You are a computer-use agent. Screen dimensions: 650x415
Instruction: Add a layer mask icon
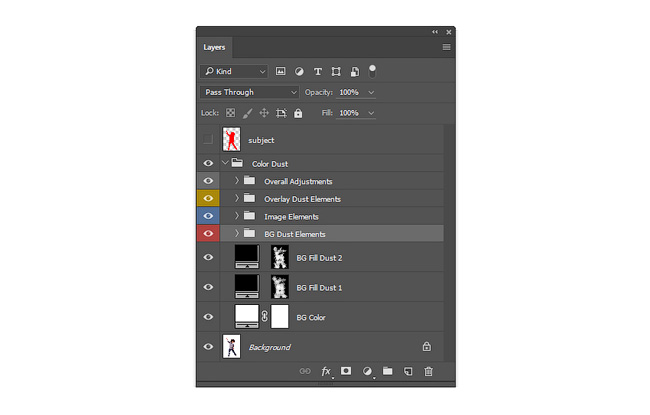click(346, 371)
